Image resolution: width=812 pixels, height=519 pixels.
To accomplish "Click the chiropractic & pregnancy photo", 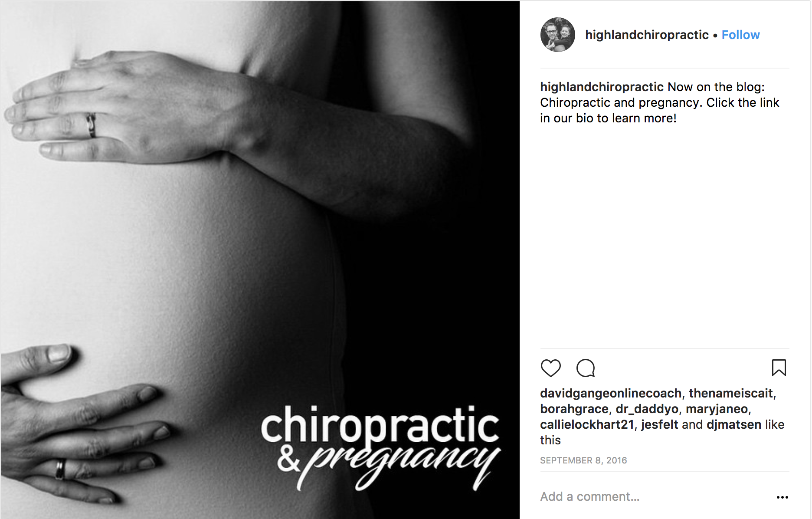I will point(260,259).
